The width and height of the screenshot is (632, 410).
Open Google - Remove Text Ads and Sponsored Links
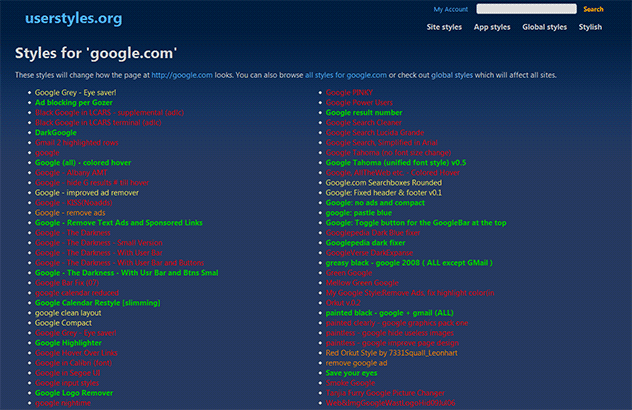(x=119, y=223)
